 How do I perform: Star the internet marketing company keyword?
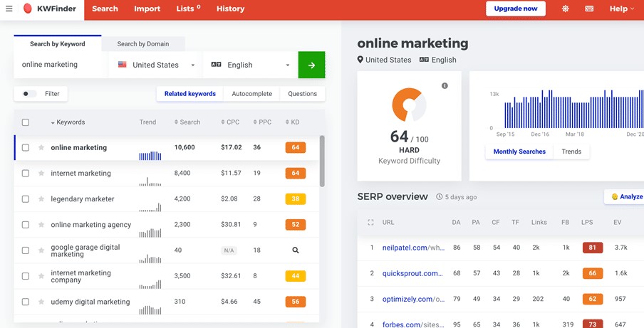click(41, 276)
